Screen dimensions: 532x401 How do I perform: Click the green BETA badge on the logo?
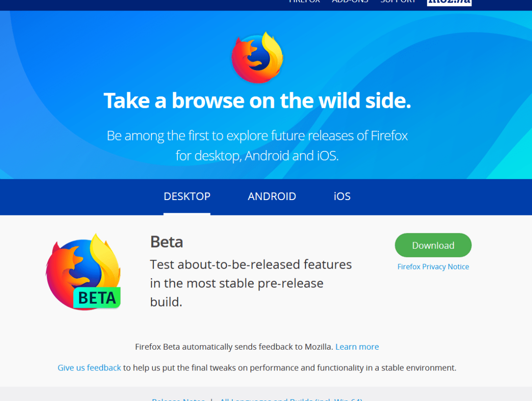[97, 298]
